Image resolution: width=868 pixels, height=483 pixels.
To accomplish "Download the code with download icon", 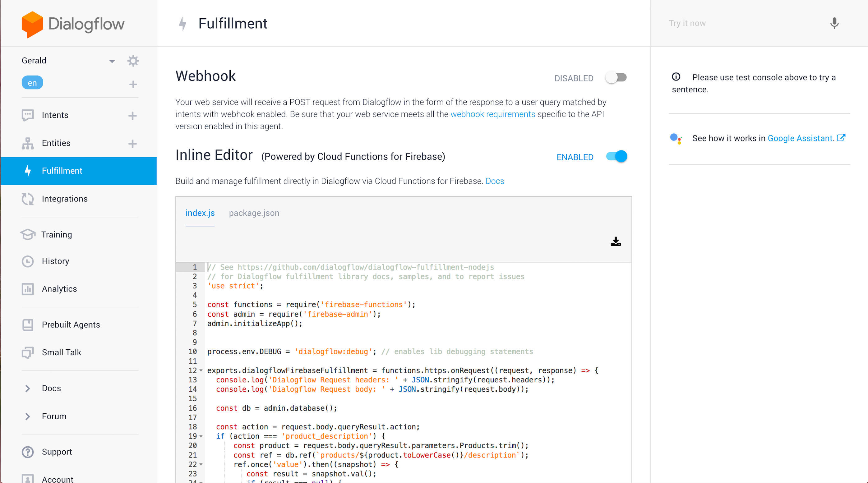I will pos(616,241).
